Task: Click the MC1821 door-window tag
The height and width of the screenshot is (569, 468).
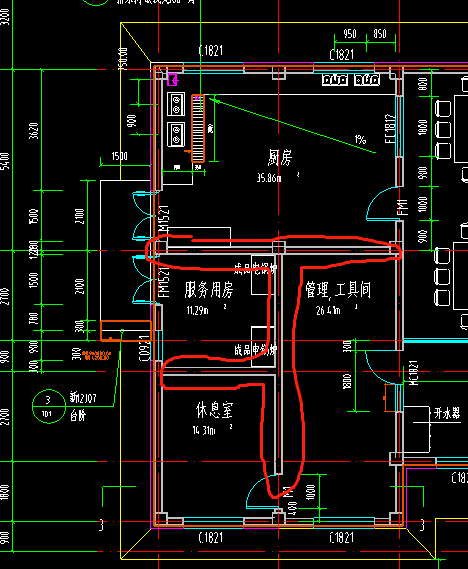Action: point(414,373)
